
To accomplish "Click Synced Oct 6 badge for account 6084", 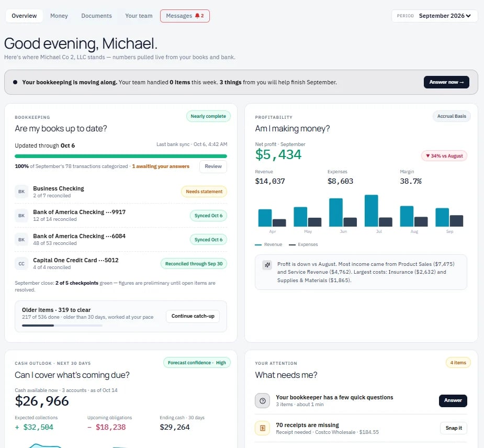I will 208,240.
